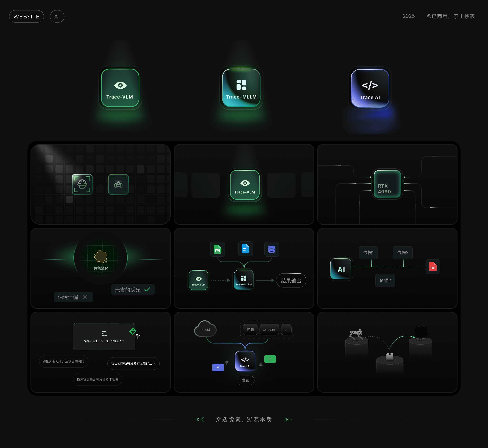Screen dimensions: 488x448
Task: Click the AI tile in evidence card
Action: point(341,269)
